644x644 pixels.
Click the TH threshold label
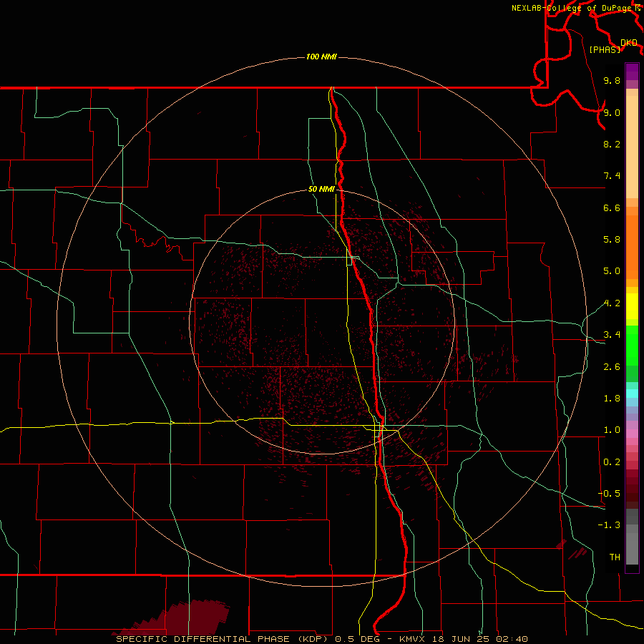click(615, 557)
